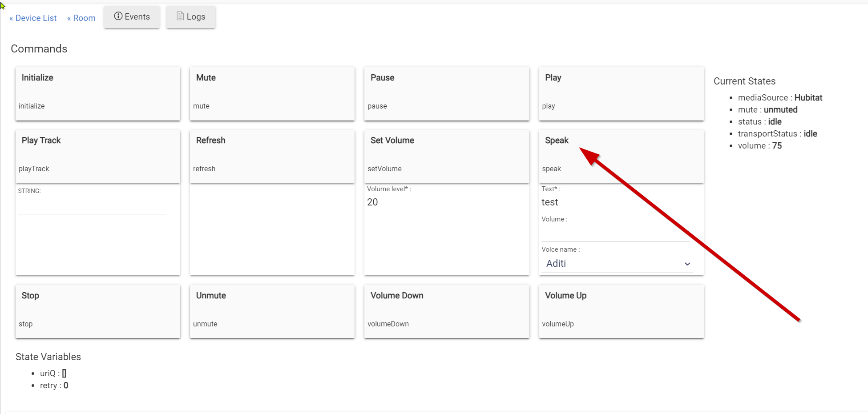Select the mute : unmuted state text
This screenshot has width=868, height=414.
click(x=767, y=109)
